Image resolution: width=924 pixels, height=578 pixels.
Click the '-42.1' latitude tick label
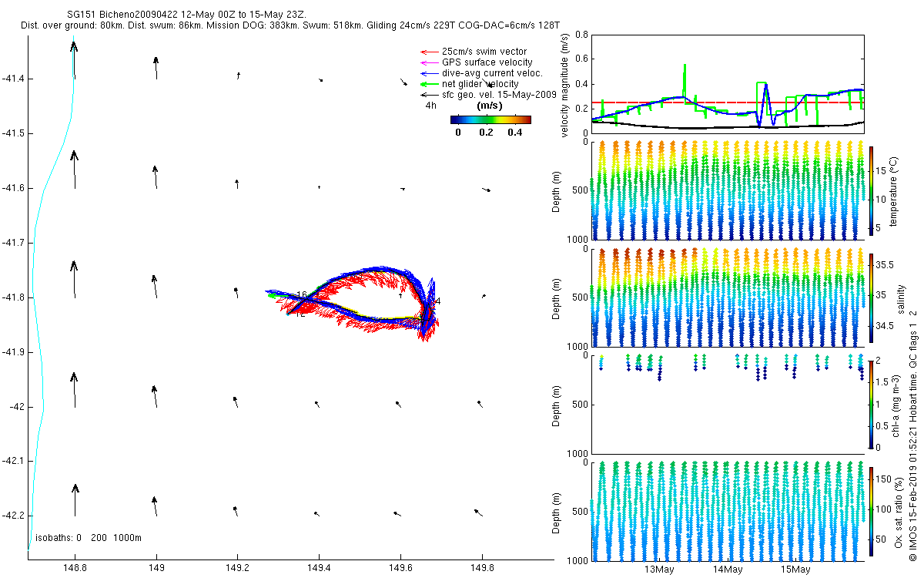tap(14, 461)
